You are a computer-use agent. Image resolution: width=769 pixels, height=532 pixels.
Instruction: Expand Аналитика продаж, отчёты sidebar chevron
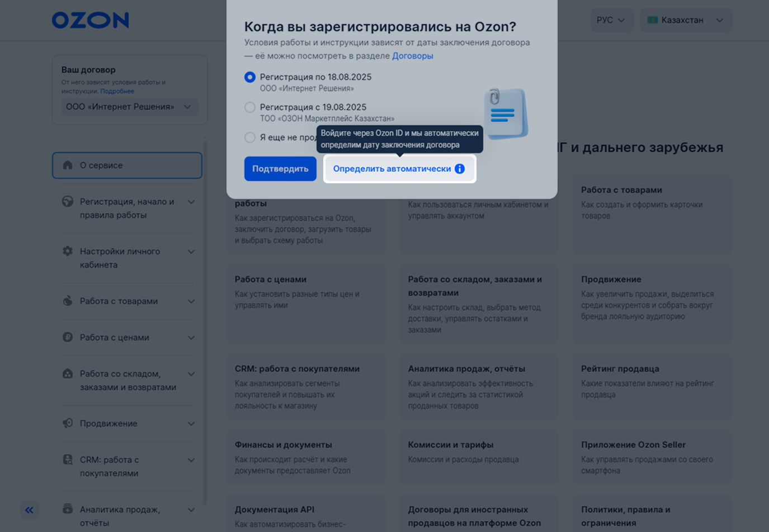tap(191, 510)
